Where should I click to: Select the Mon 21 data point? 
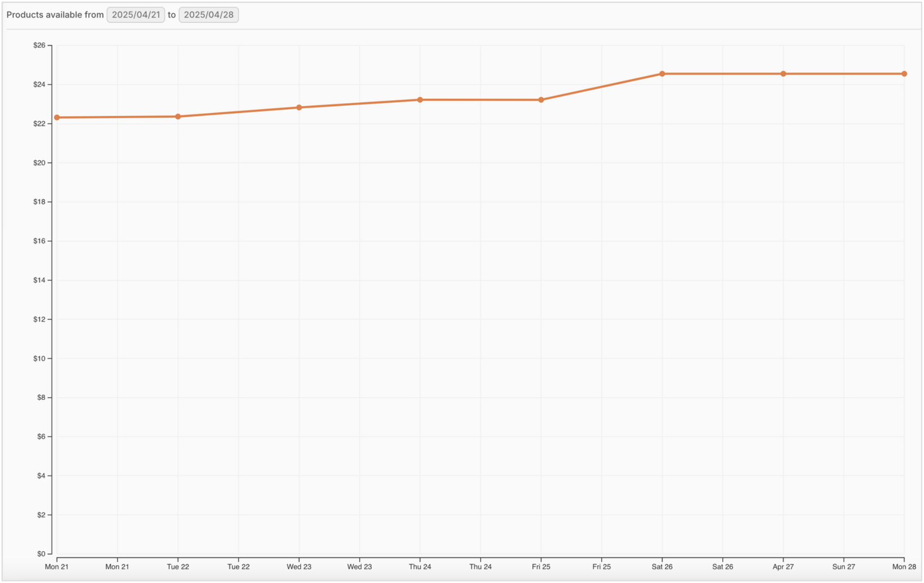coord(56,117)
